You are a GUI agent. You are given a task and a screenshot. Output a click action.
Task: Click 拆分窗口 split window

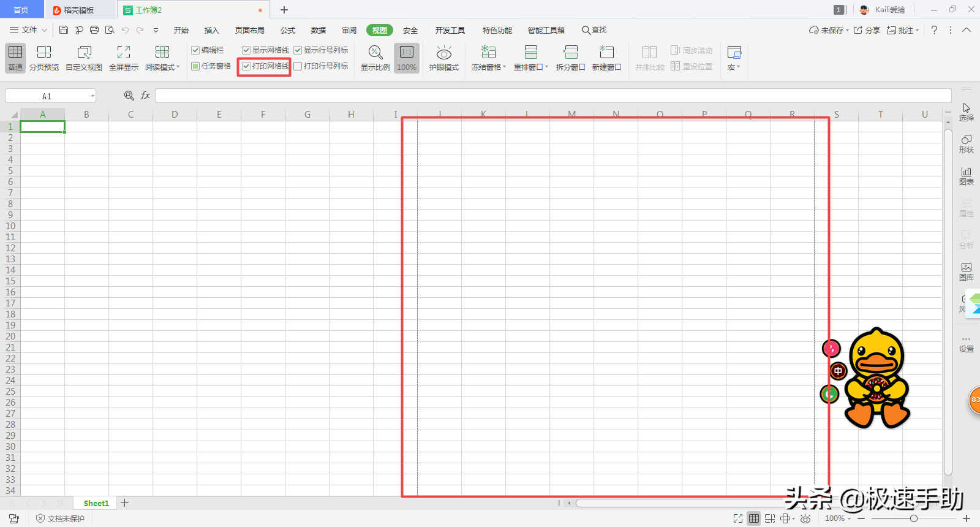click(x=570, y=58)
